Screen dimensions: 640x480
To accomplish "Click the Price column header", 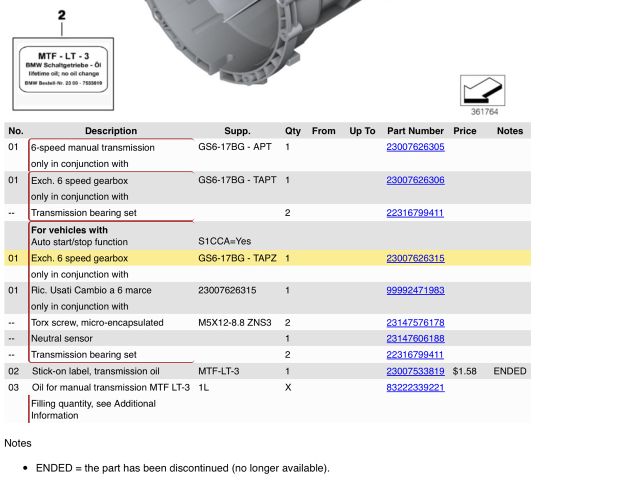I will tap(464, 131).
